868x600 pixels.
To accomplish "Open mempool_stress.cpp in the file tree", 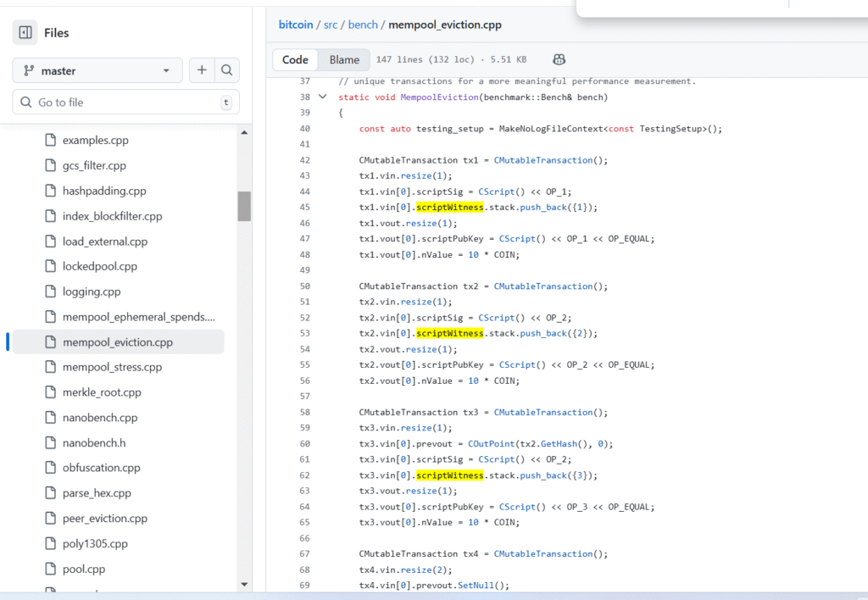I will click(x=112, y=367).
